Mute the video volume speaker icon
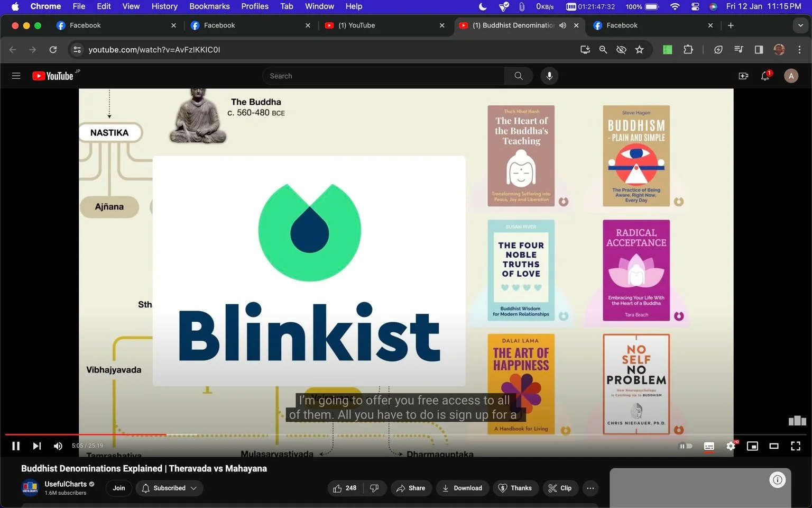 pos(58,446)
